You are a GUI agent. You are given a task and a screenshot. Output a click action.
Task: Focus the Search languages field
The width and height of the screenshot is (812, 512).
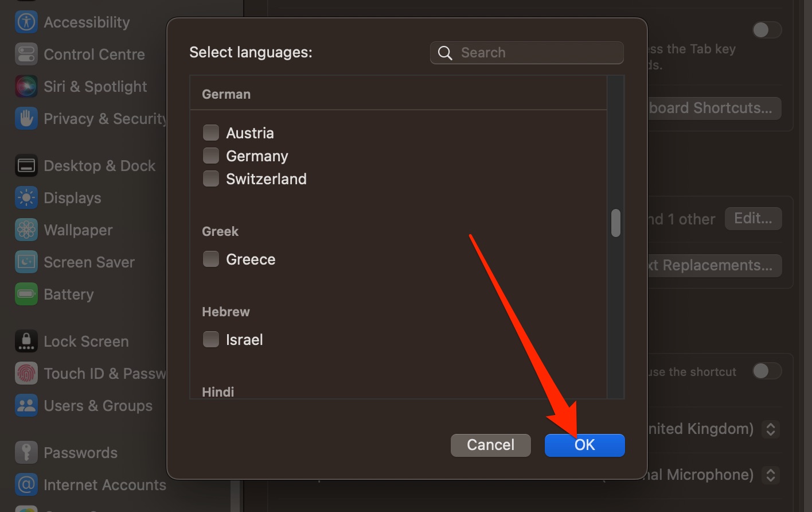point(526,53)
